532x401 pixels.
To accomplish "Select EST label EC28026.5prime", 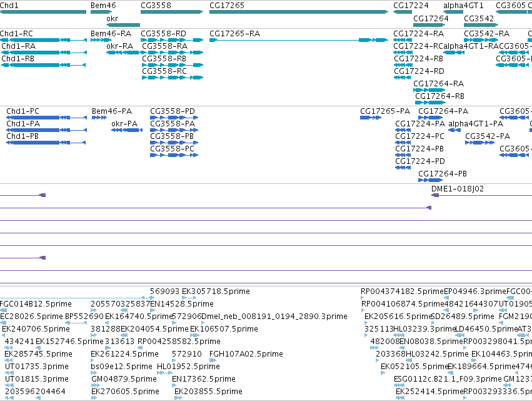I will tap(31, 317).
